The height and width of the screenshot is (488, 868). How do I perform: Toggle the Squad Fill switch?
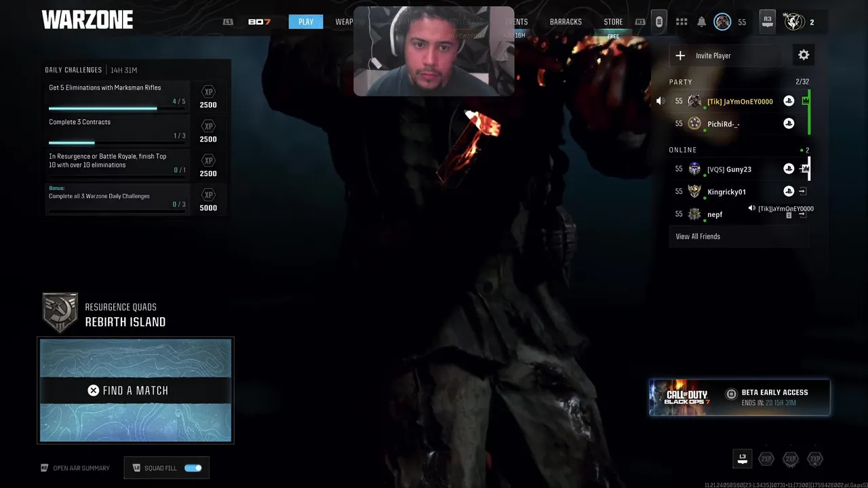(193, 468)
